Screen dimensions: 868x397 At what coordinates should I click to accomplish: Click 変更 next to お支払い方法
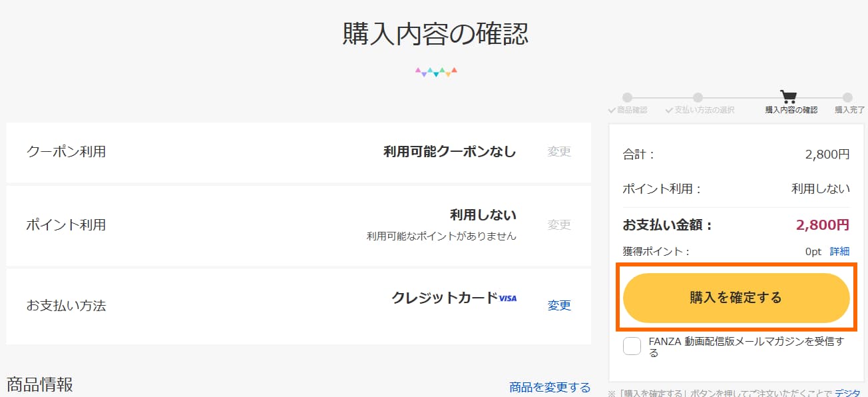coord(559,306)
